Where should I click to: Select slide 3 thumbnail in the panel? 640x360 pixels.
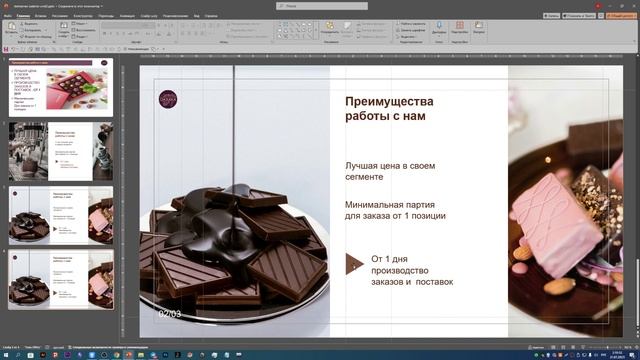pyautogui.click(x=61, y=216)
